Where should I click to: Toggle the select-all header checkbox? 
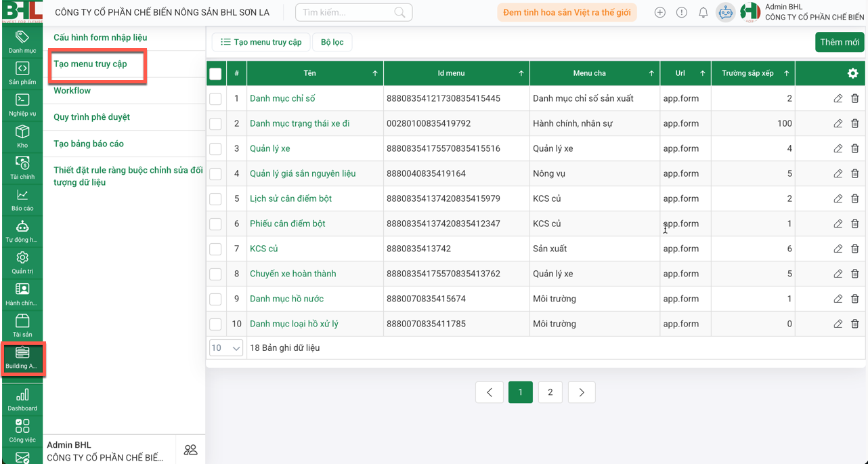215,74
